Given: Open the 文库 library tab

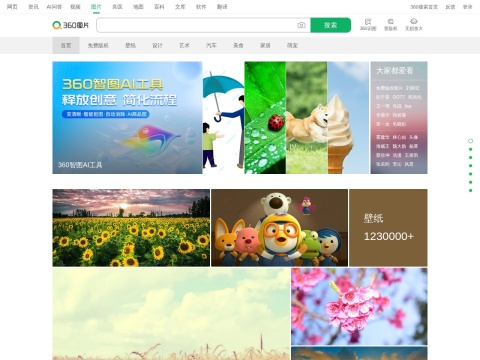Looking at the screenshot, I should 180,7.
